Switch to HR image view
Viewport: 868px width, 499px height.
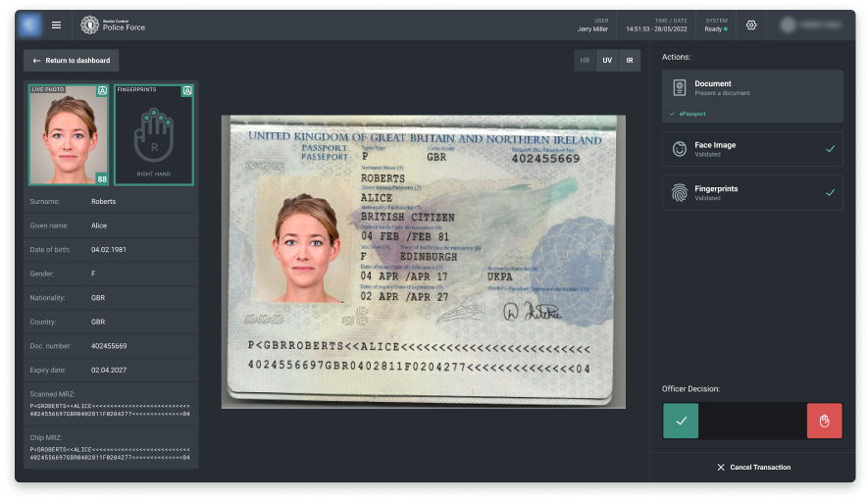point(585,61)
